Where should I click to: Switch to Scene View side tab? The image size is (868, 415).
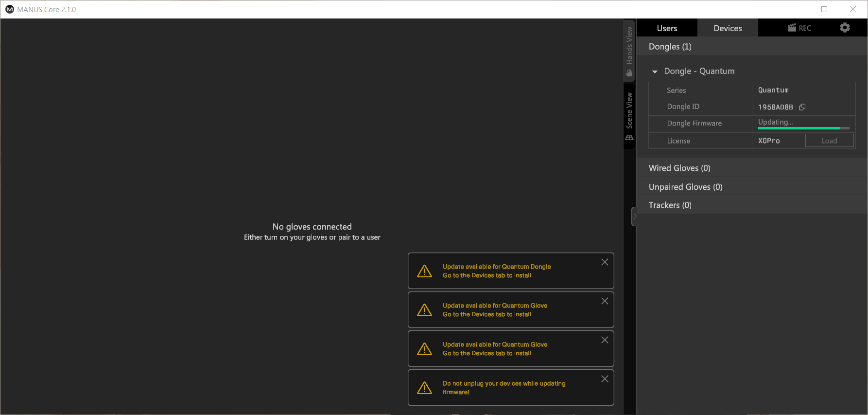coord(629,116)
